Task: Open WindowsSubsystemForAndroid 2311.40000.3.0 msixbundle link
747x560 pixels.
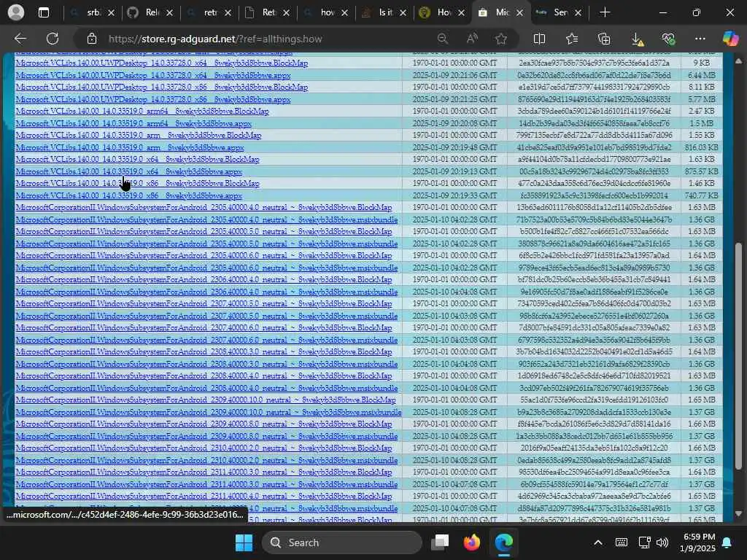Action: [x=206, y=484]
